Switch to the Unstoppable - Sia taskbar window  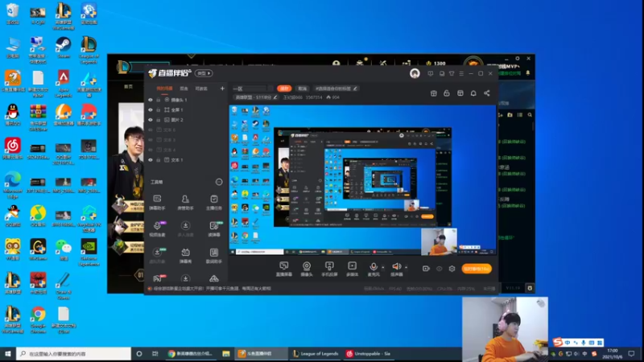pyautogui.click(x=368, y=353)
